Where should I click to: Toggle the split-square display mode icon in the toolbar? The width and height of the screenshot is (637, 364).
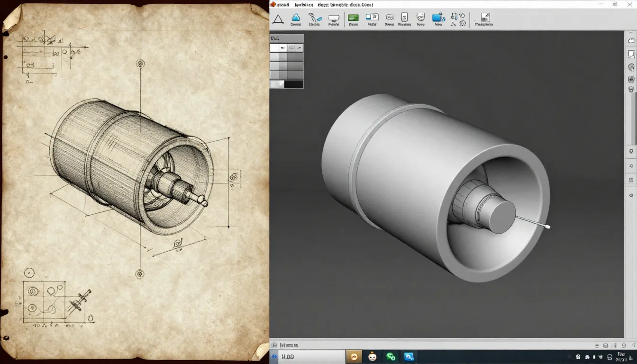tap(373, 18)
